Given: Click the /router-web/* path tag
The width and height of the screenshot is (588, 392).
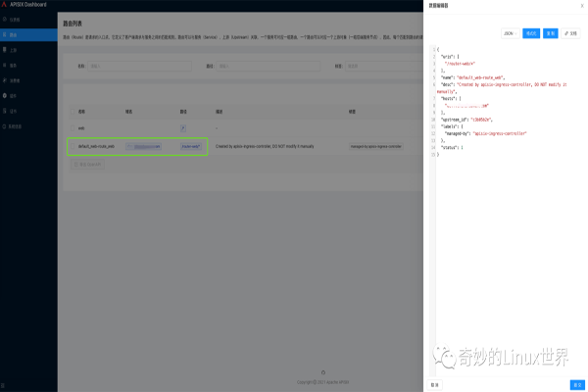Looking at the screenshot, I should (191, 146).
